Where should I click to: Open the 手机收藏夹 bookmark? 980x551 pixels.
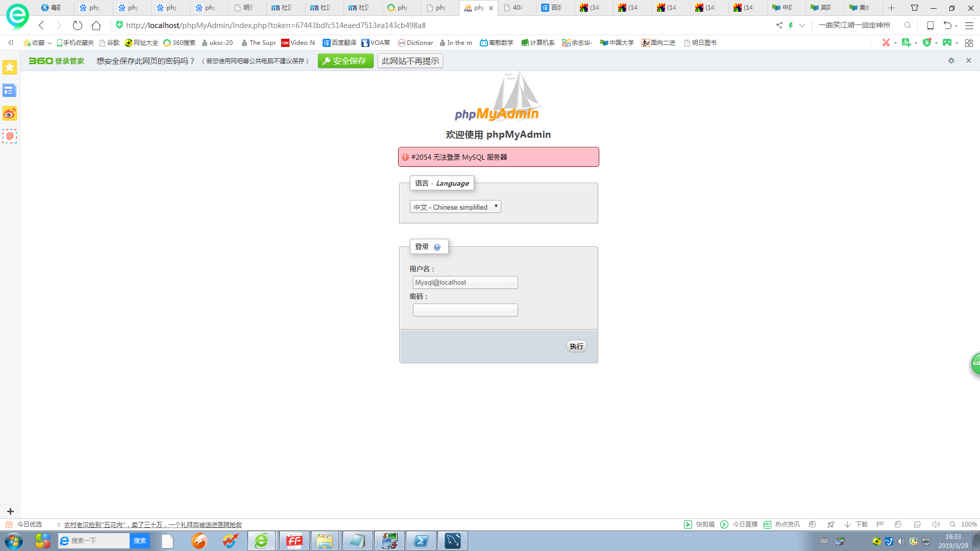pyautogui.click(x=75, y=43)
